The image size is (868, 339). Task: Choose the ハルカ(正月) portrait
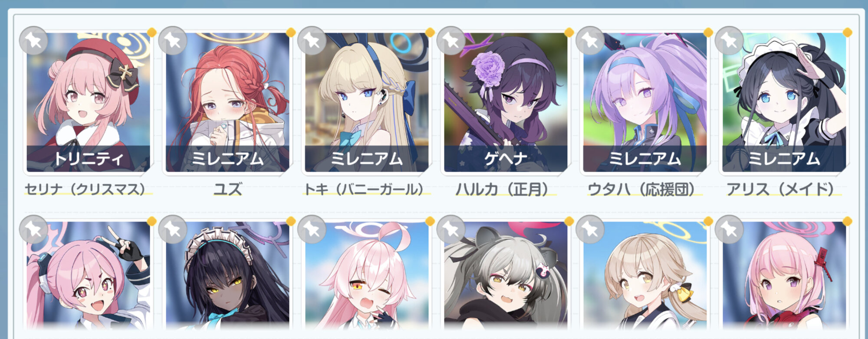506,102
